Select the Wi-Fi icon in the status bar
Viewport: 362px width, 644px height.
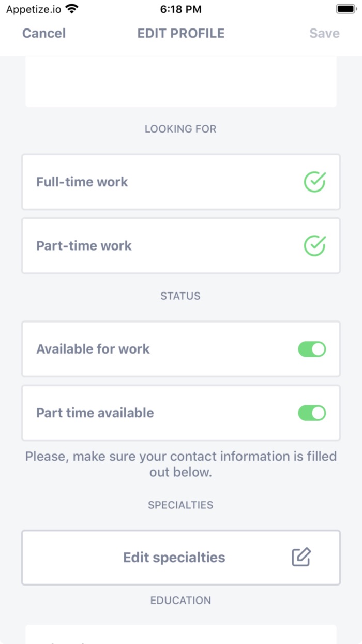(70, 8)
